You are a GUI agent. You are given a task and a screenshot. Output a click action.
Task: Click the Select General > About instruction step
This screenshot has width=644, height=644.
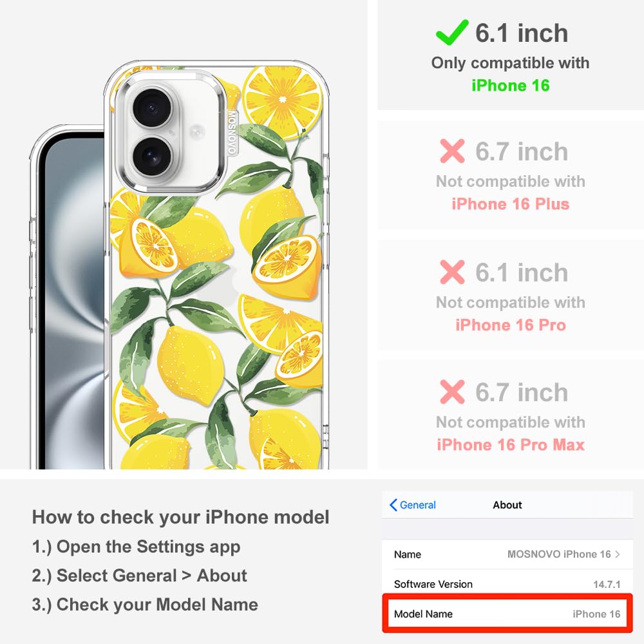click(x=140, y=575)
